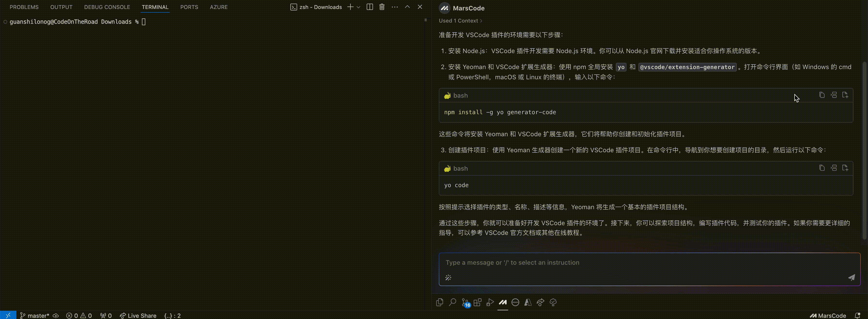Viewport: 868px width, 319px height.
Task: Open terminal more actions ellipsis menu
Action: [395, 7]
